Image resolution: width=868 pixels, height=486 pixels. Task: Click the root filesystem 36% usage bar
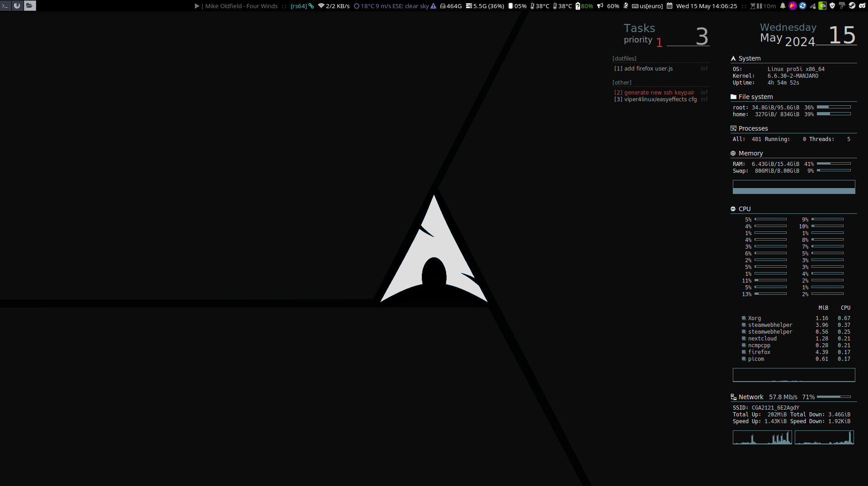[x=834, y=107]
